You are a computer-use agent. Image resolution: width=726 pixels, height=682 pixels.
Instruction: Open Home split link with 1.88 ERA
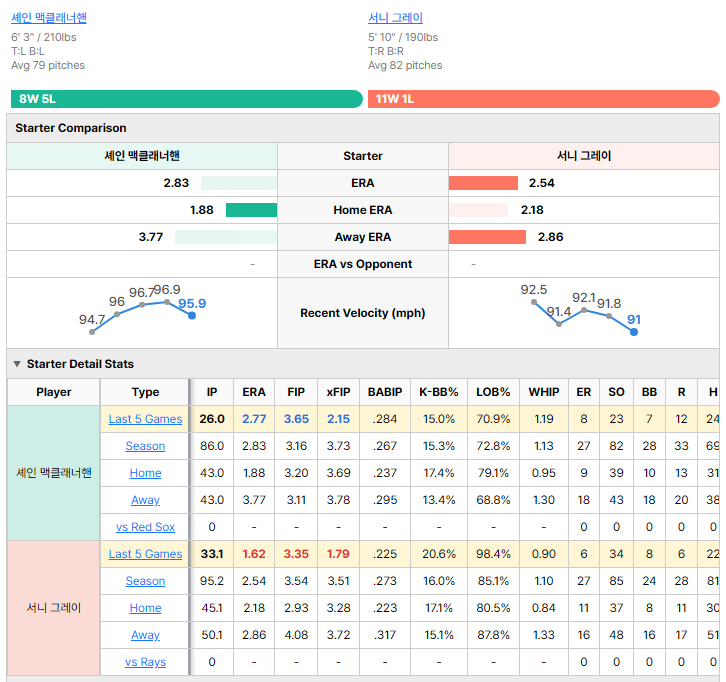145,473
